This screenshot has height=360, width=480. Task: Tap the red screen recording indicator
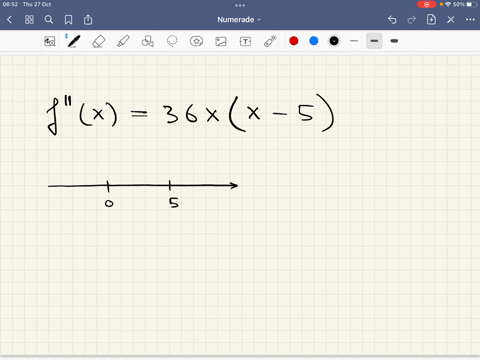click(x=426, y=4)
